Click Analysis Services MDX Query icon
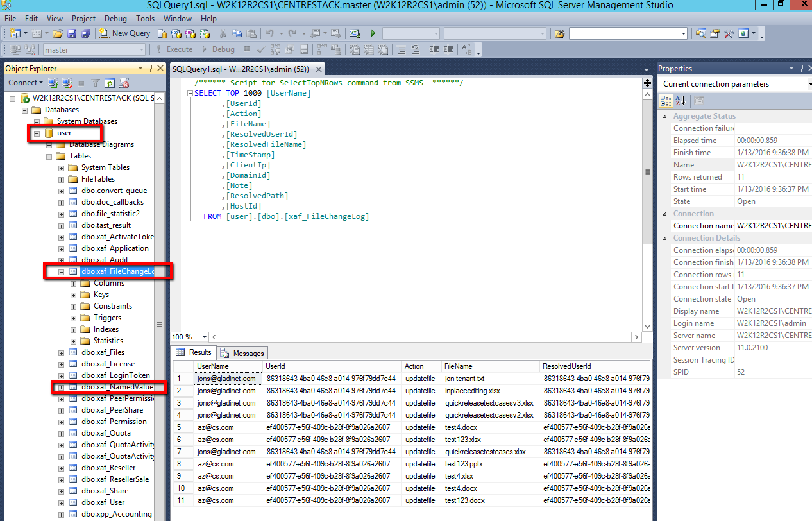The image size is (812, 521). click(x=176, y=33)
